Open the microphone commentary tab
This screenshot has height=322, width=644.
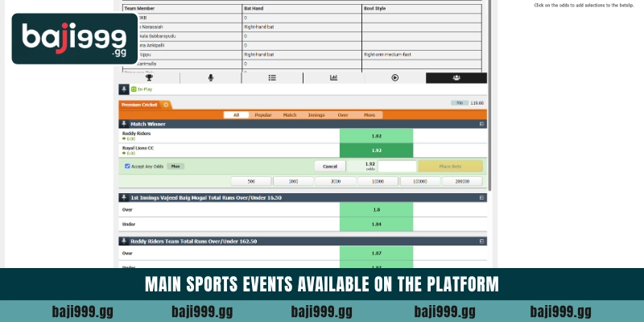[x=211, y=77]
